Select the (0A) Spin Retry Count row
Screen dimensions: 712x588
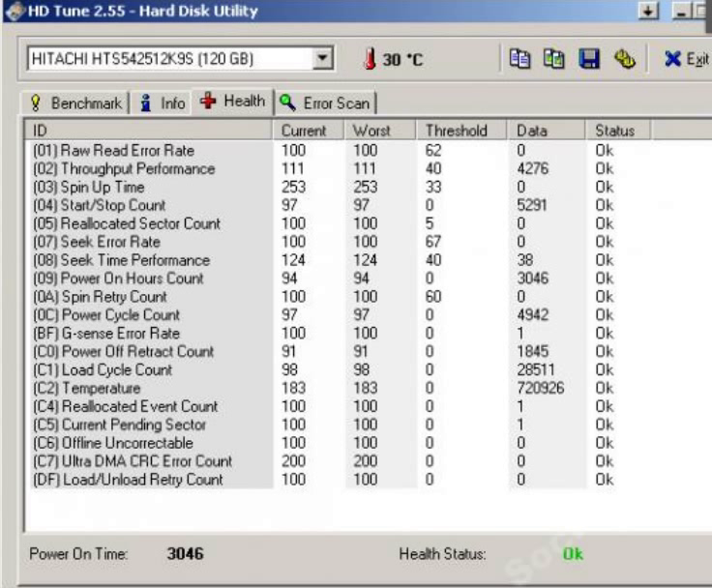pyautogui.click(x=368, y=297)
